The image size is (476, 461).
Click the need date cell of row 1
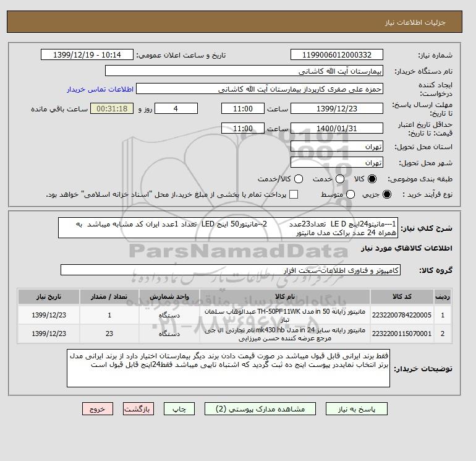coord(49,315)
